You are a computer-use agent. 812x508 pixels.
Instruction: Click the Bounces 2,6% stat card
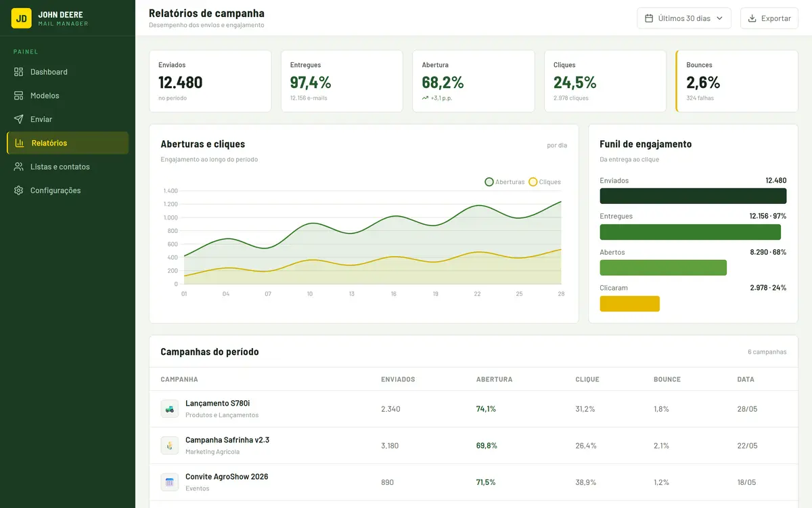coord(737,81)
